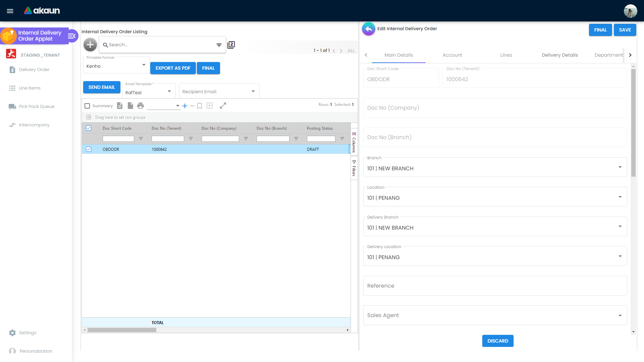Viewport: 644px width, 362px height.
Task: Export grid with the second document icon
Action: (x=130, y=106)
